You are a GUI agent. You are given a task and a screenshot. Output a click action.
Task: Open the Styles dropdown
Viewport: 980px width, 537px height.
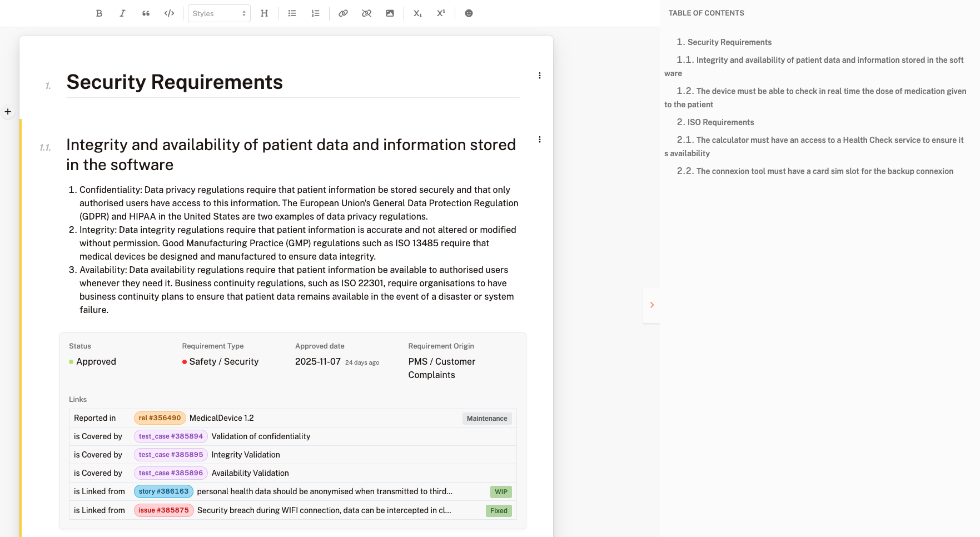click(x=219, y=13)
